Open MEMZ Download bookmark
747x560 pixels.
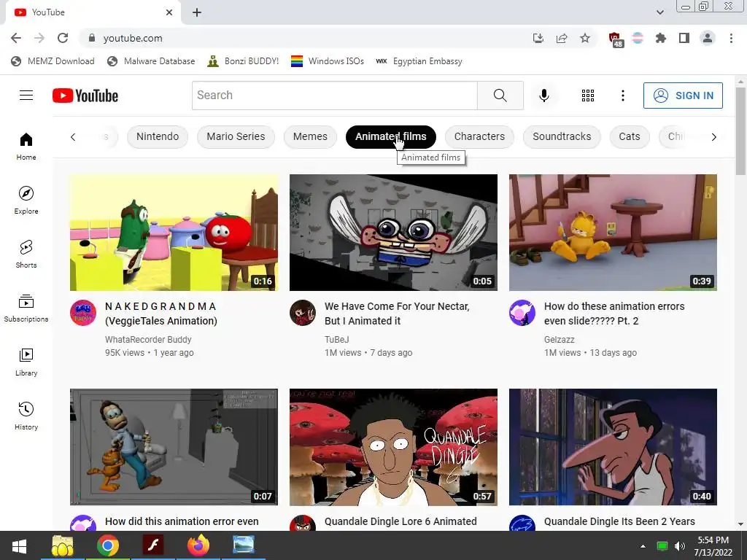click(53, 61)
